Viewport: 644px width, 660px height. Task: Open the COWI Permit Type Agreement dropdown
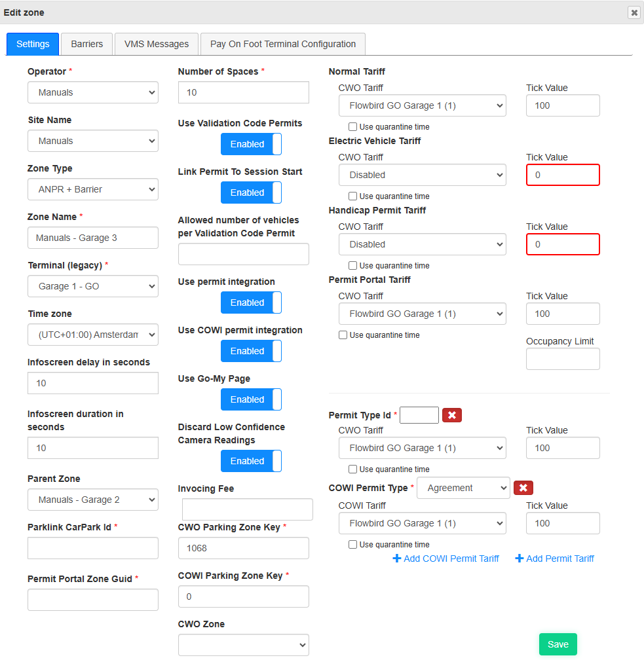[x=463, y=488]
